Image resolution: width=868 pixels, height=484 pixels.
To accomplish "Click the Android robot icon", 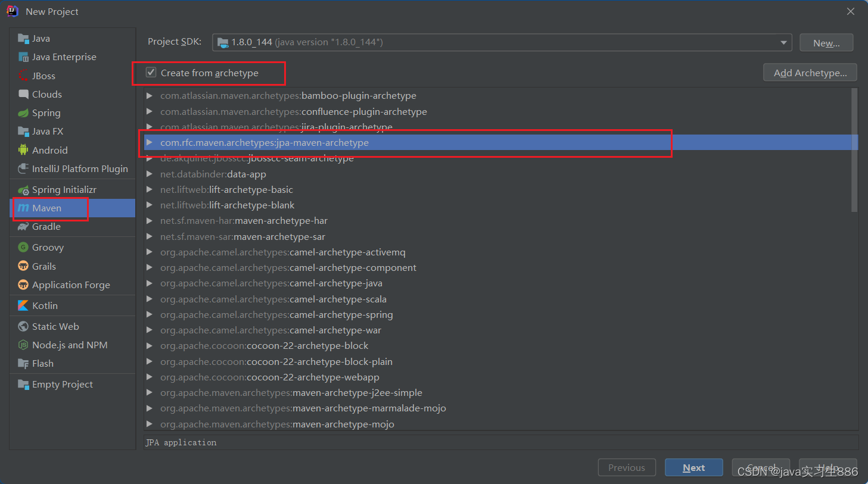I will (23, 150).
